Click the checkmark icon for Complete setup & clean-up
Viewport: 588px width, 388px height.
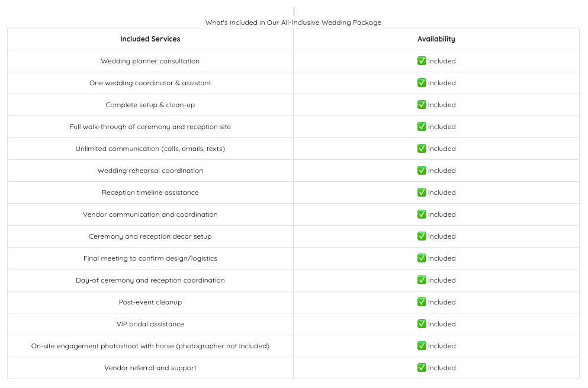[422, 105]
